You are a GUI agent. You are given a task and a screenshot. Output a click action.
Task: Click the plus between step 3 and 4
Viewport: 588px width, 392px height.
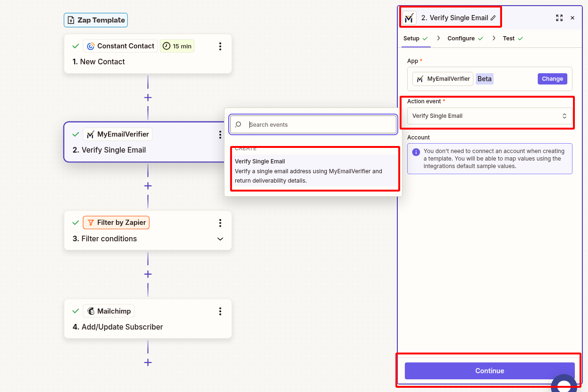148,274
